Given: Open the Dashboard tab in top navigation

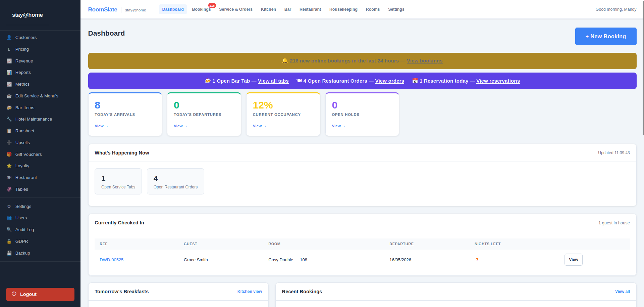Looking at the screenshot, I should (173, 9).
